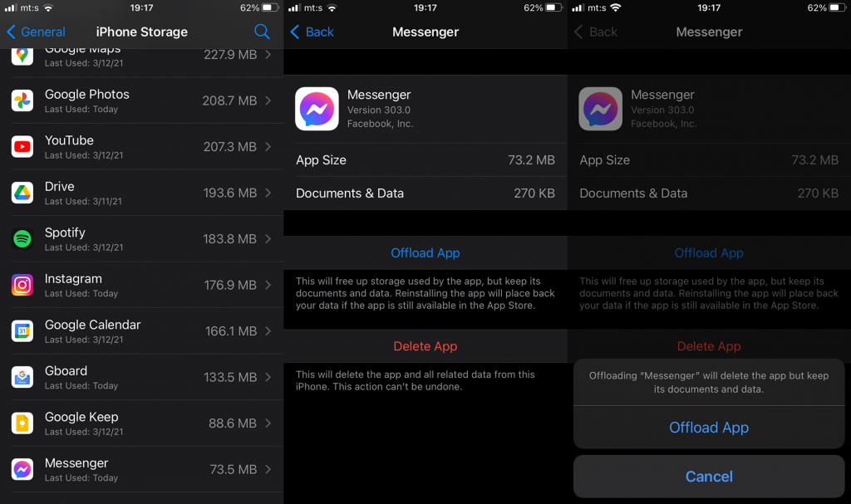Tap Drive 193.6 MB size value

[x=230, y=193]
